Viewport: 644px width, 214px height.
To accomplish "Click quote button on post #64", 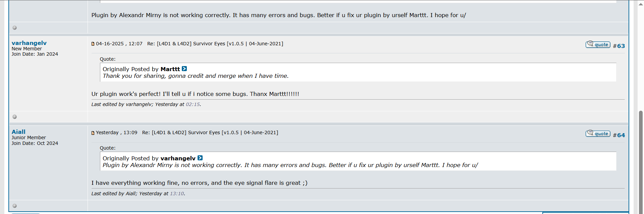I will (598, 133).
